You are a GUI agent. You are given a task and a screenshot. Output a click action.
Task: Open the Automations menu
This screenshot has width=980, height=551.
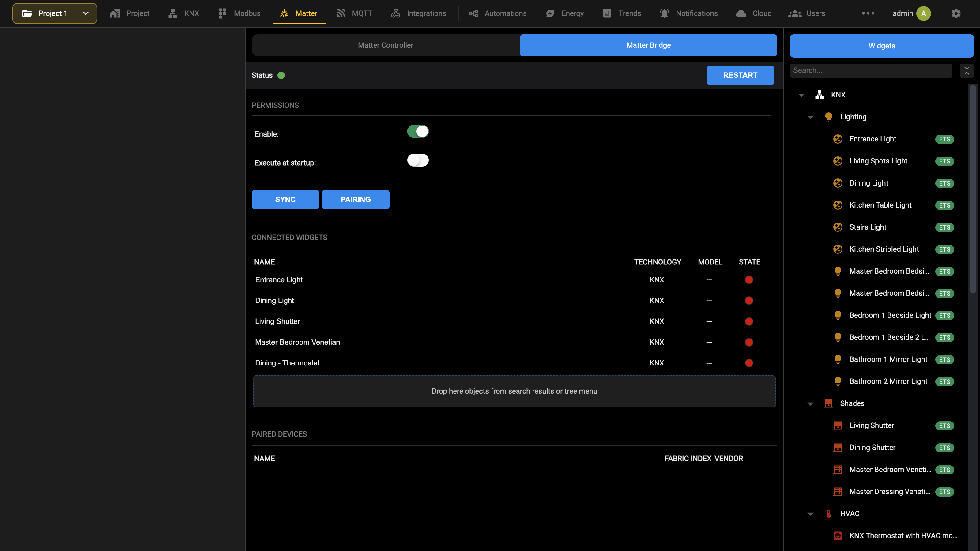tap(498, 13)
